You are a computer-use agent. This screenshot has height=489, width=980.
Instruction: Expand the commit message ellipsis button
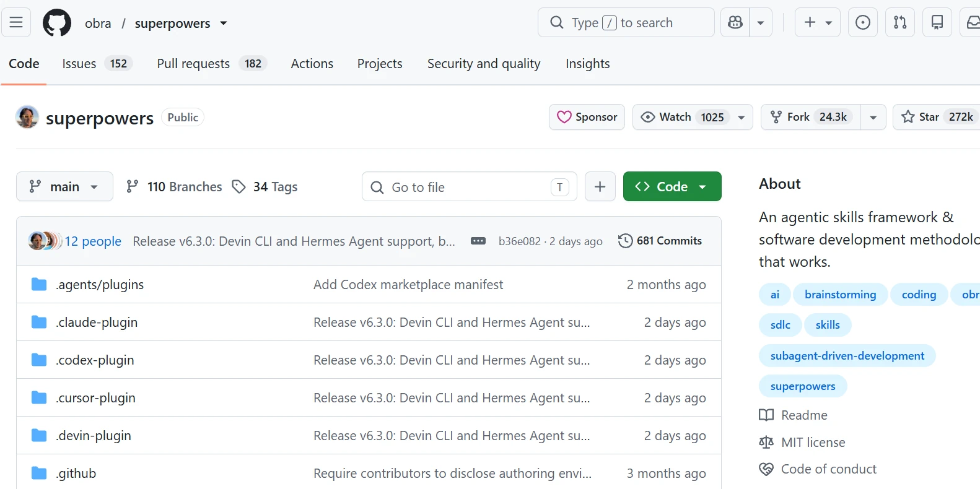478,241
